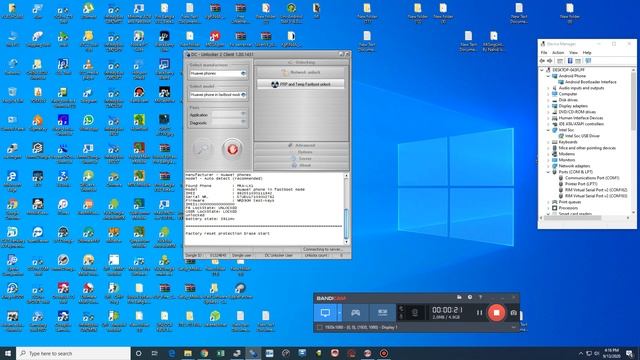Click the red stop button in DC-Unlocker
Viewport: 640px width, 360px height.
232,149
